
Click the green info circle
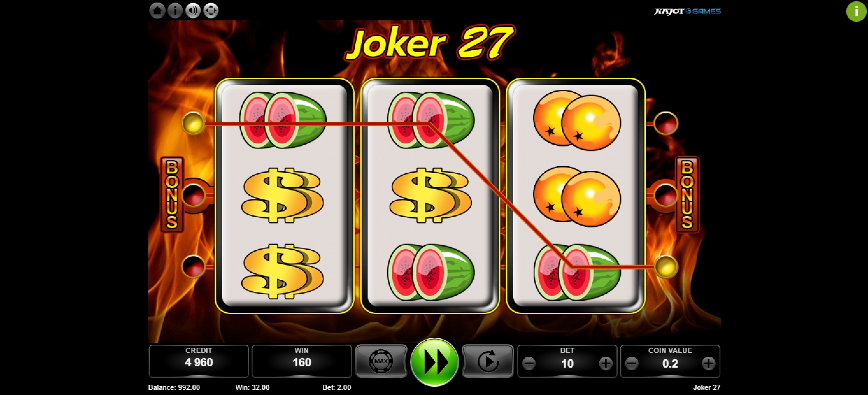tap(856, 11)
